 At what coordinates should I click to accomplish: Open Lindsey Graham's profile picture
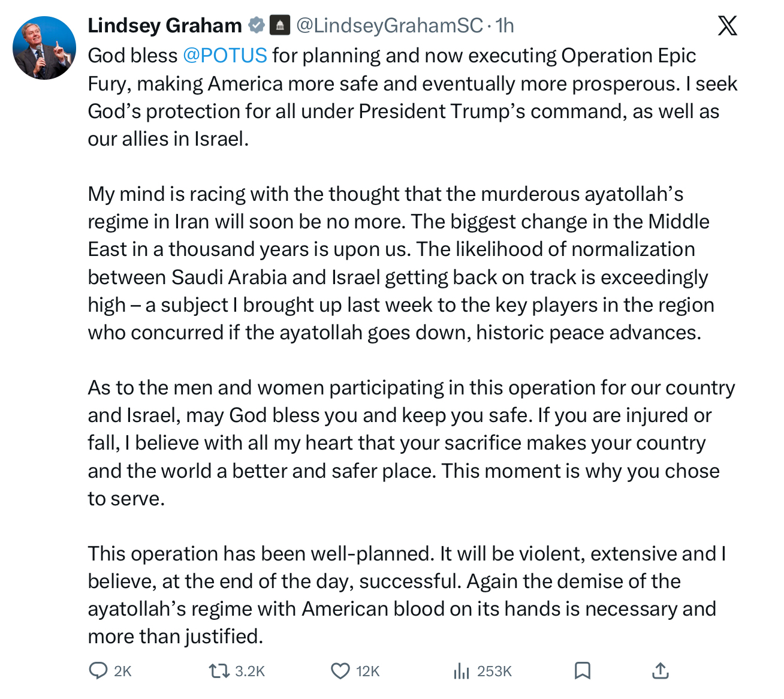pos(44,48)
